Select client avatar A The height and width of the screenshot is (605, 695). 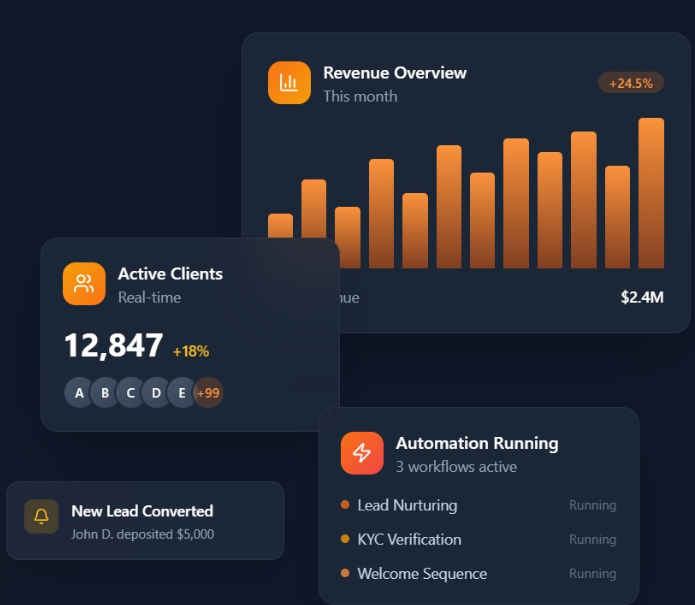tap(80, 393)
